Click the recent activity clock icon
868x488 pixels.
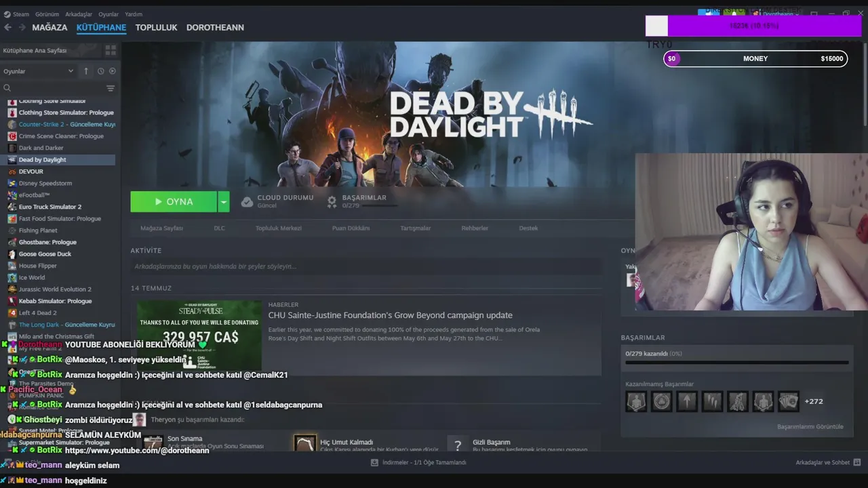[100, 71]
